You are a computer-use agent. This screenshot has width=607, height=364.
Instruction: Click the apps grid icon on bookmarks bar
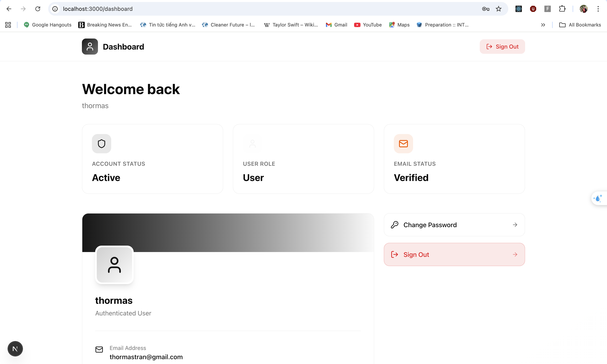click(8, 24)
